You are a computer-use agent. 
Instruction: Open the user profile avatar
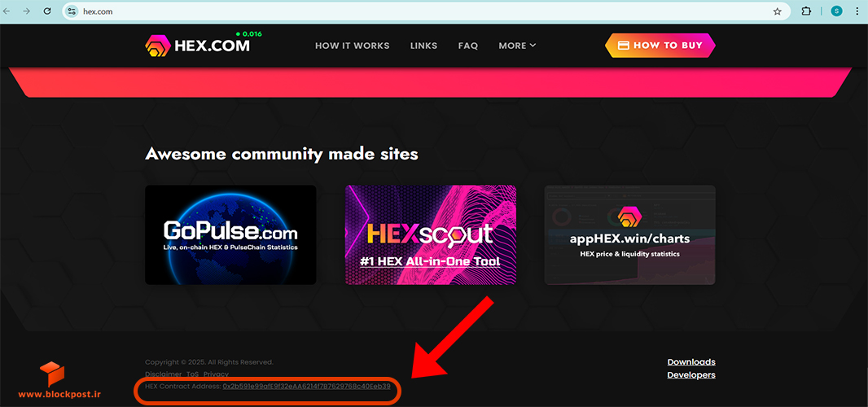pyautogui.click(x=836, y=11)
